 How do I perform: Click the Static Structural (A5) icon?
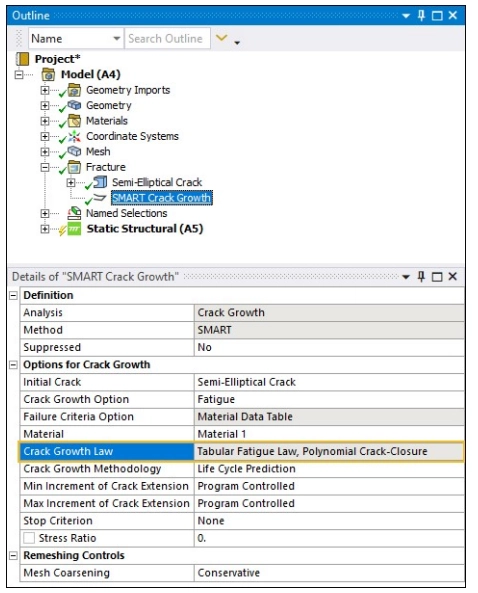coord(74,229)
